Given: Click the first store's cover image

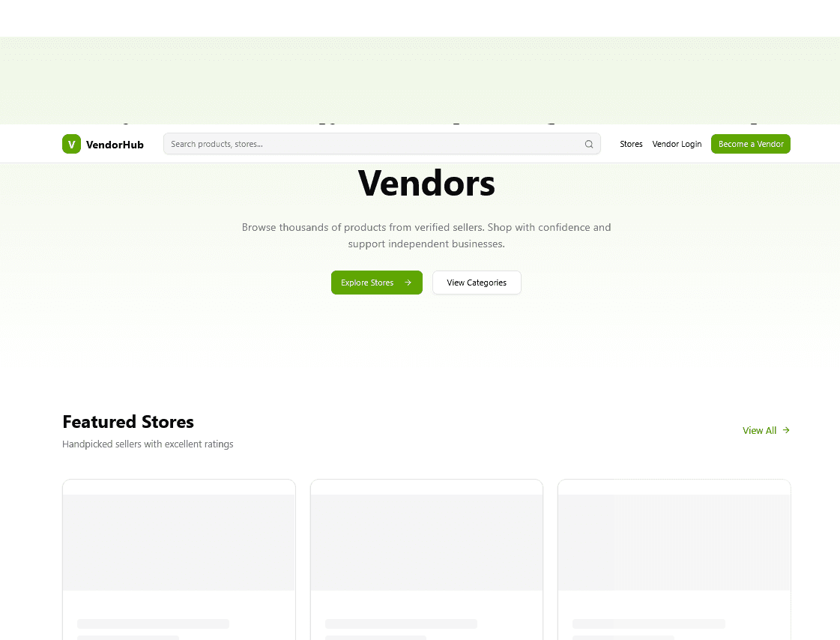Looking at the screenshot, I should [x=178, y=543].
